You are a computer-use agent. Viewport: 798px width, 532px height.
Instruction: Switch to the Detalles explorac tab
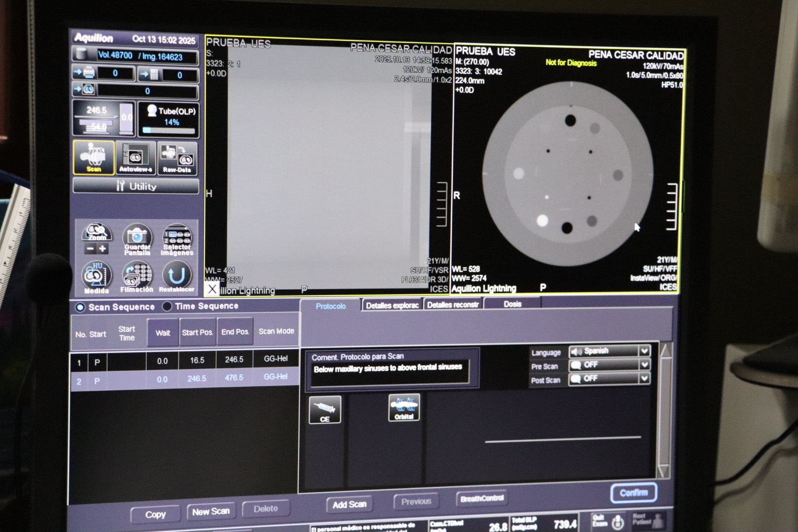[x=392, y=305]
